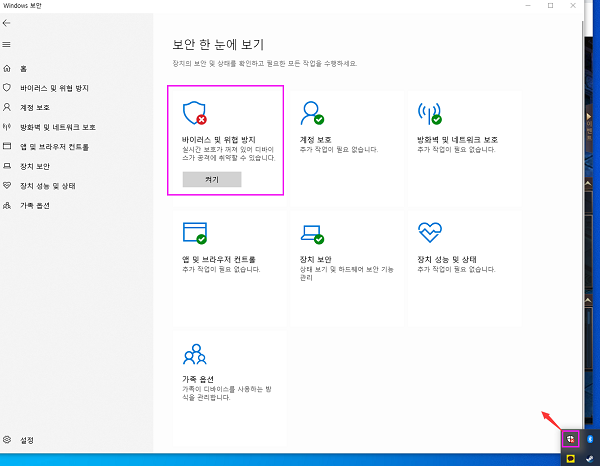Open the 앱 및 브라우저 컨트롤 card title

tap(219, 259)
